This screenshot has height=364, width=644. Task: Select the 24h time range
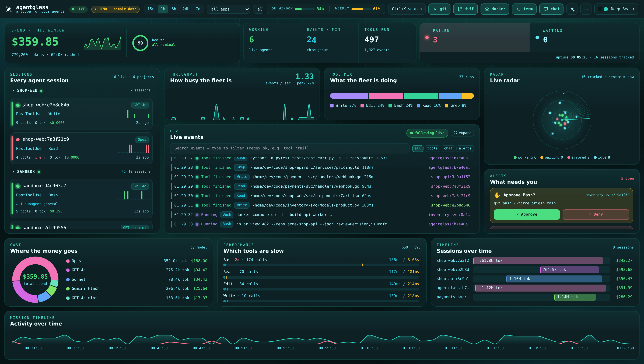(x=186, y=9)
